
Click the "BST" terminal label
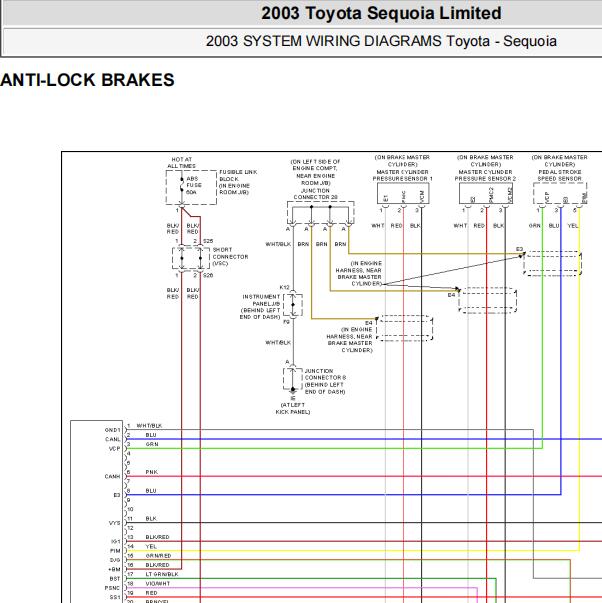pyautogui.click(x=115, y=579)
